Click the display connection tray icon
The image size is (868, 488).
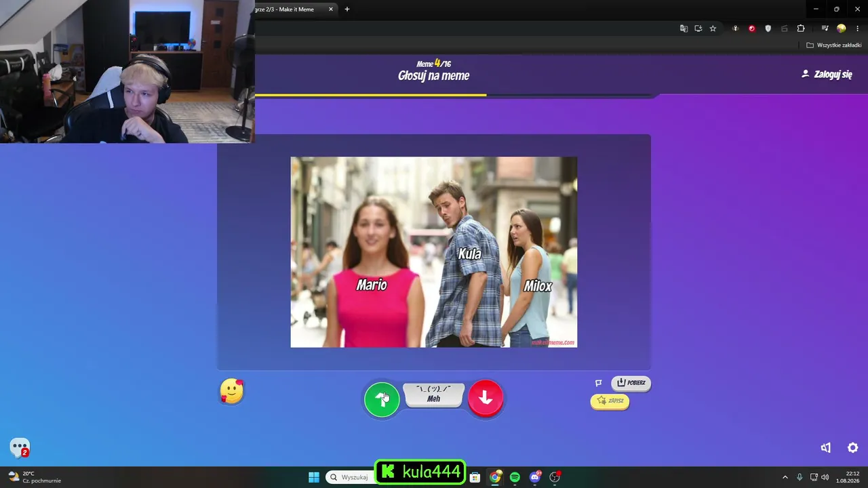pyautogui.click(x=814, y=477)
